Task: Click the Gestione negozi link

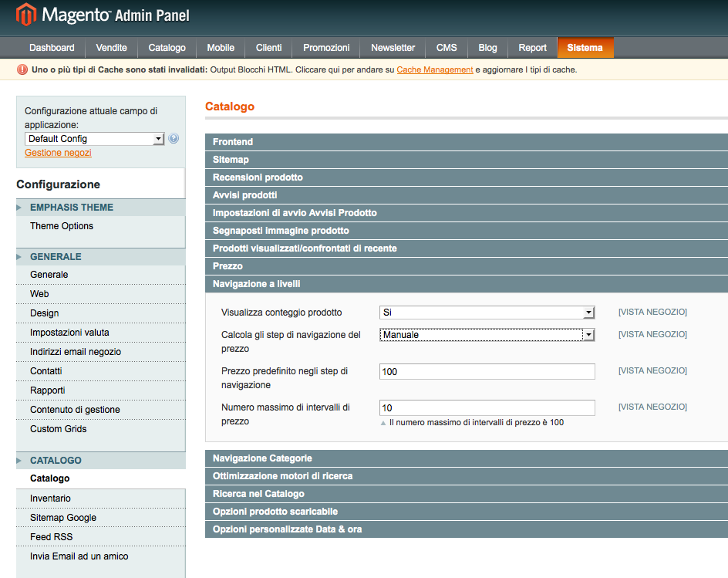Action: coord(58,153)
